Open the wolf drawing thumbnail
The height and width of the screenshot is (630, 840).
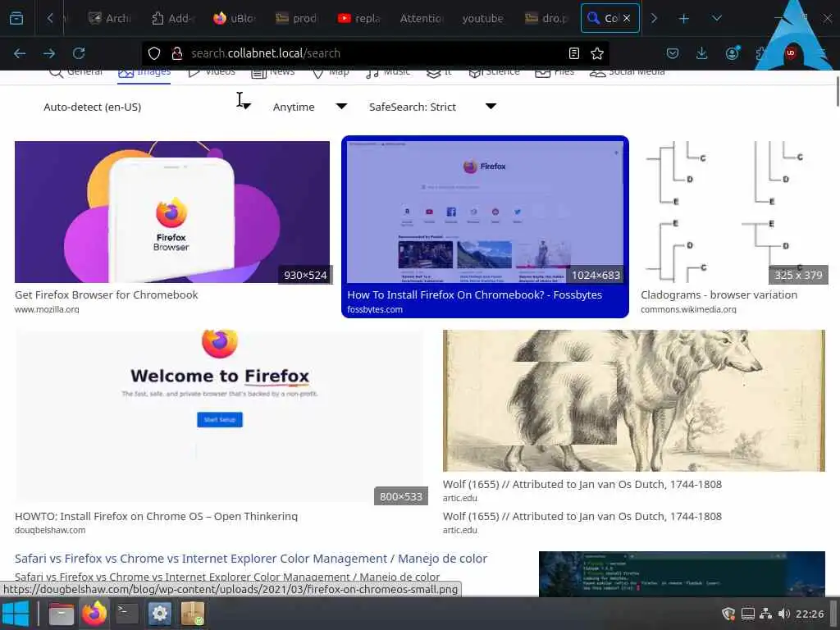[x=634, y=400]
